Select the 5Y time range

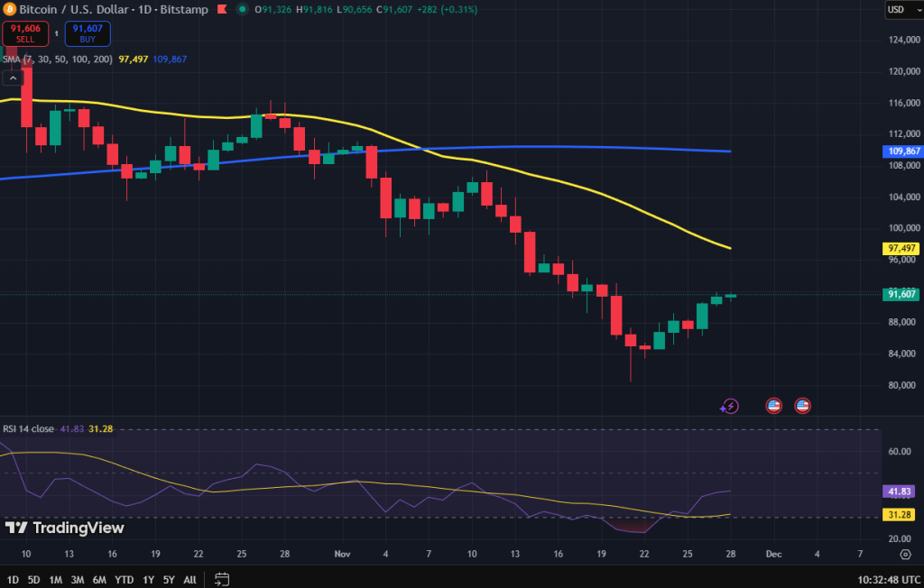click(169, 580)
